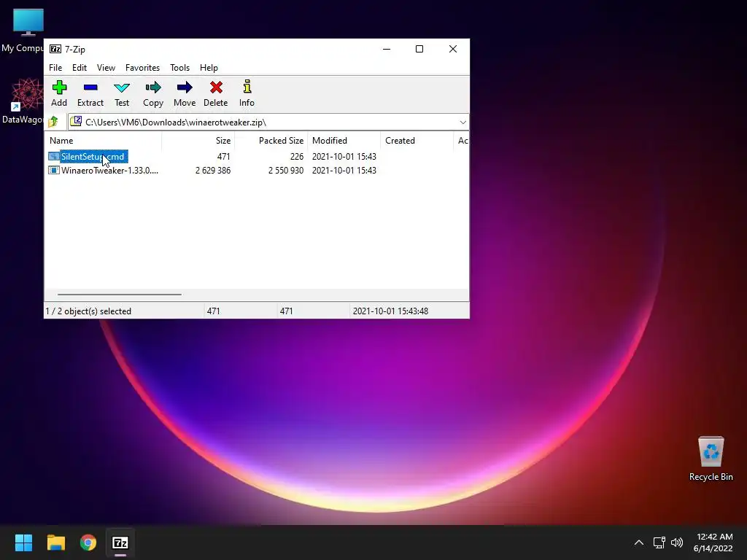Click the size value 2 629 386
Screen dimensions: 747x560
pos(213,170)
